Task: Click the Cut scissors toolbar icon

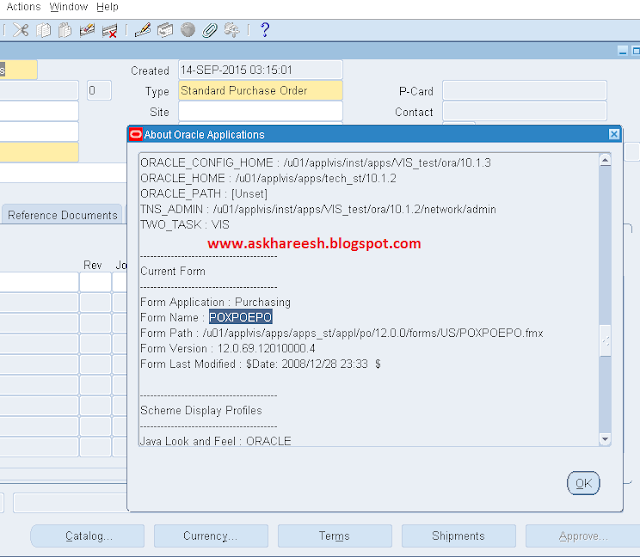Action: coord(21,30)
